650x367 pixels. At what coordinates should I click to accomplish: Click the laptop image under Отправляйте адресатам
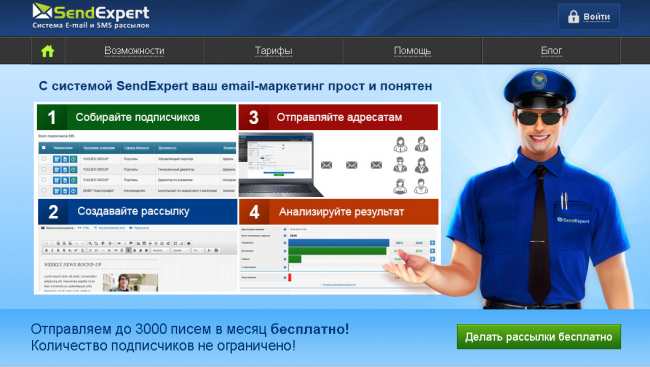[281, 165]
